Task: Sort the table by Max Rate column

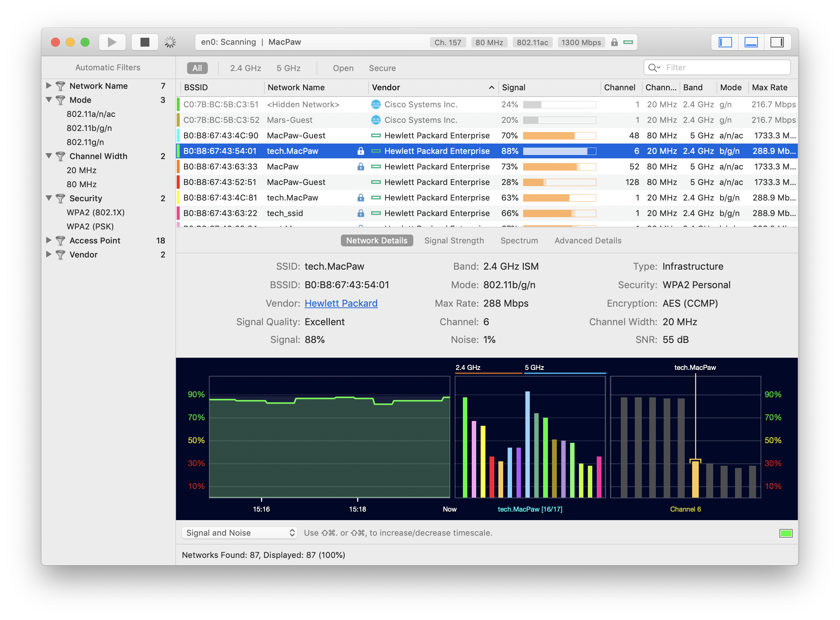Action: click(772, 87)
